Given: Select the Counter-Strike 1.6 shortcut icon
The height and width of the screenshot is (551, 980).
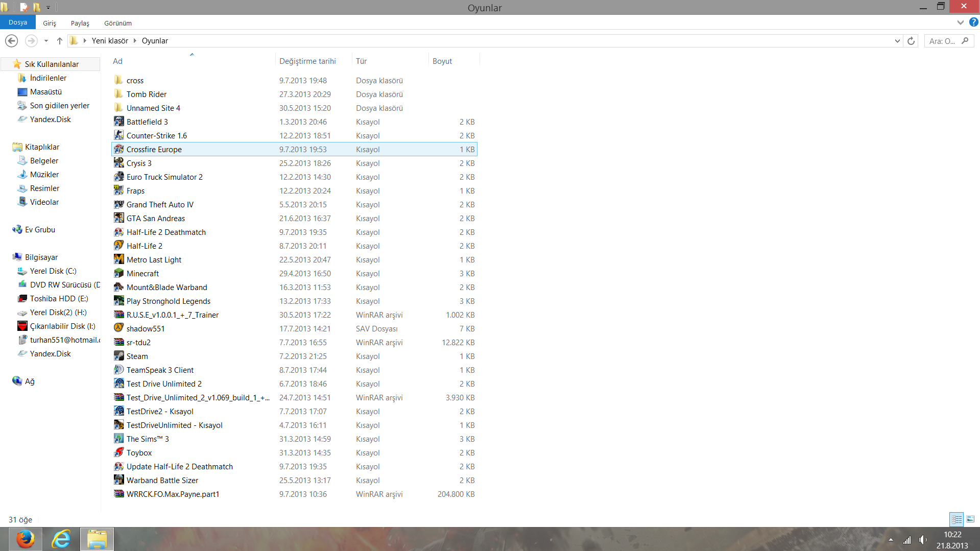Looking at the screenshot, I should point(118,135).
